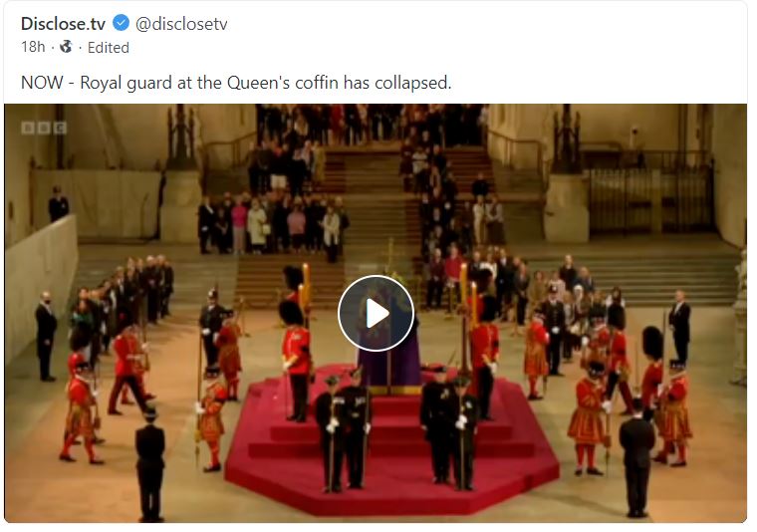
Task: Click the red-coated guard beside left candle
Action: [296, 360]
